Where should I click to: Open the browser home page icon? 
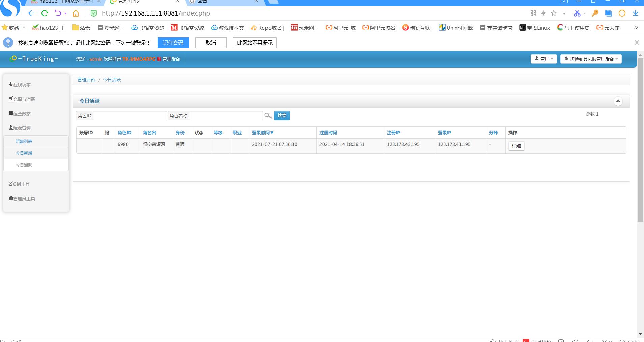76,13
